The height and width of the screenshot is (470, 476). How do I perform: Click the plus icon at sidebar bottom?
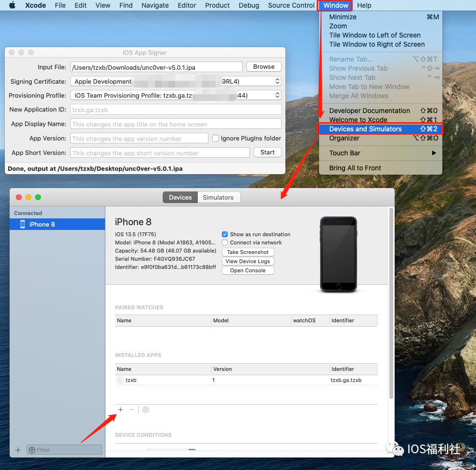click(x=18, y=450)
